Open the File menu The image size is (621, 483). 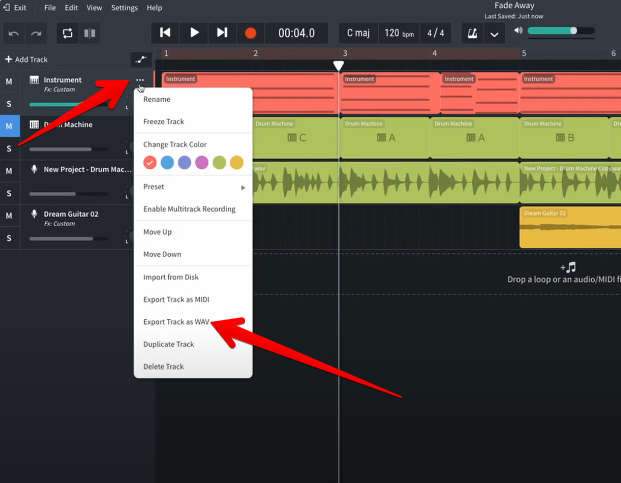pos(50,8)
